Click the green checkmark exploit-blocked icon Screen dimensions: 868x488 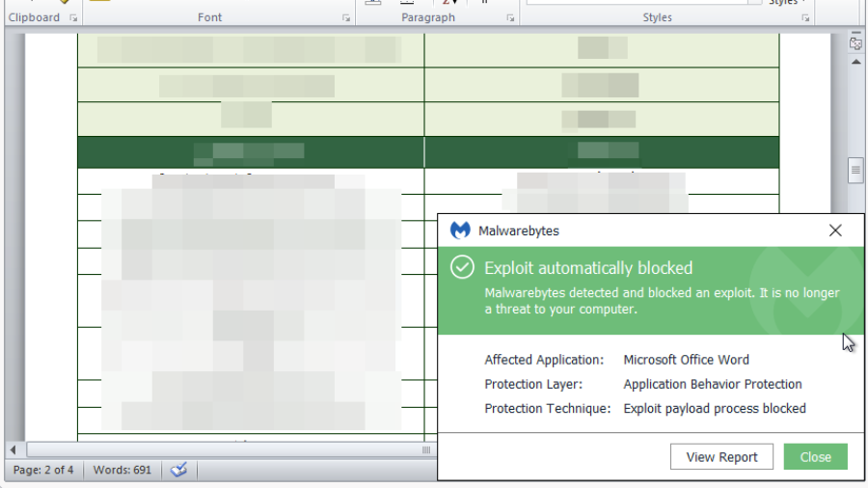pos(462,267)
